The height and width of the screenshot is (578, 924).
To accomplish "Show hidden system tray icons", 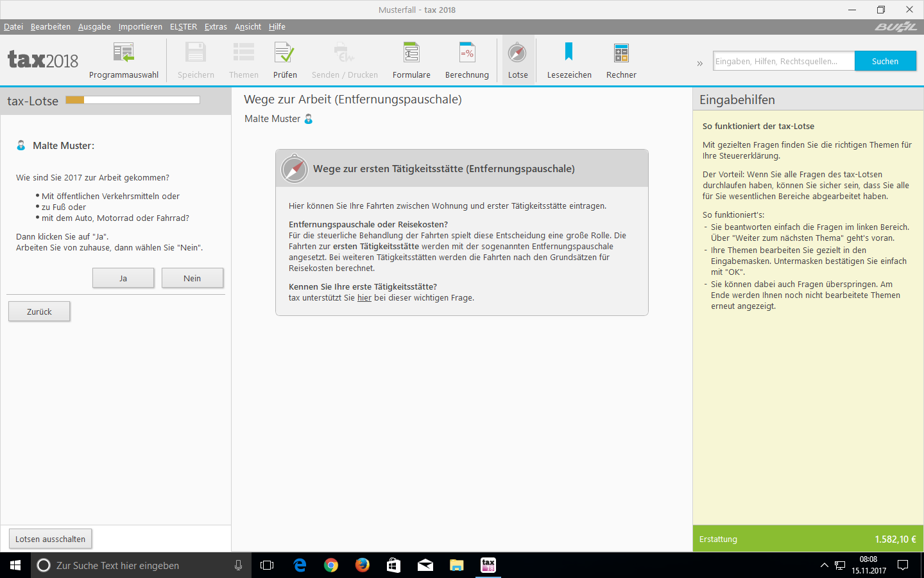I will (x=825, y=565).
